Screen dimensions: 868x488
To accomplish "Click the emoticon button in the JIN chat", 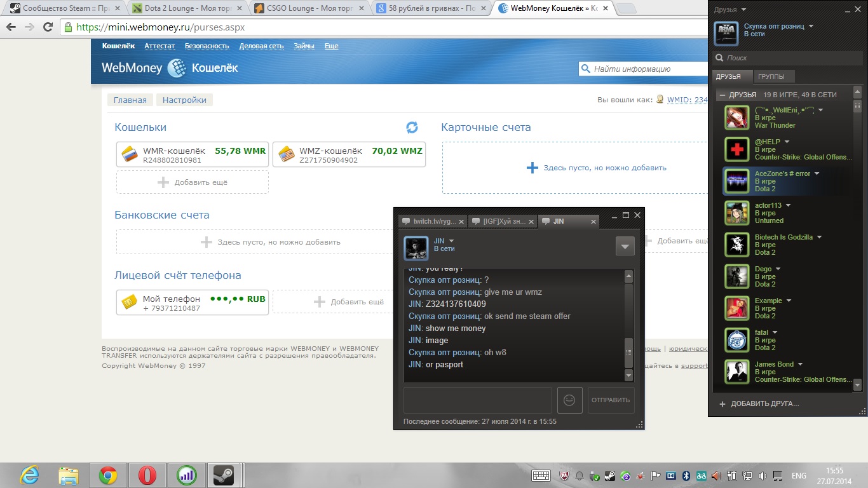I will [x=570, y=400].
